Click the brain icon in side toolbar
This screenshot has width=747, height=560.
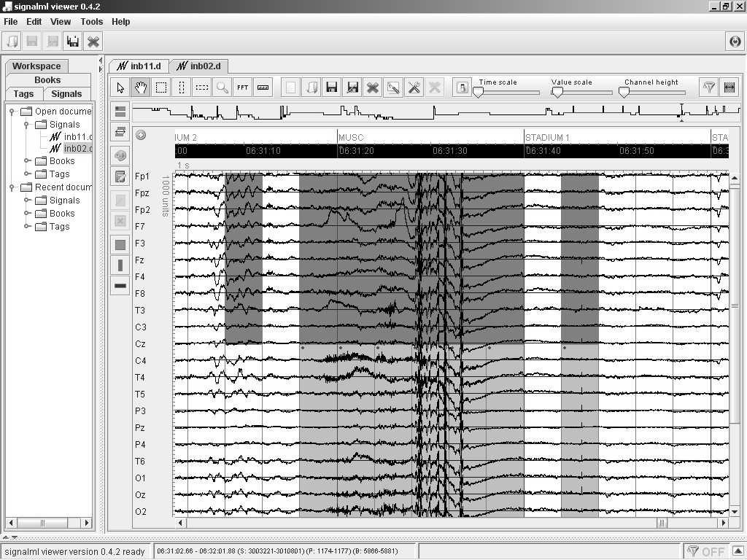(120, 156)
